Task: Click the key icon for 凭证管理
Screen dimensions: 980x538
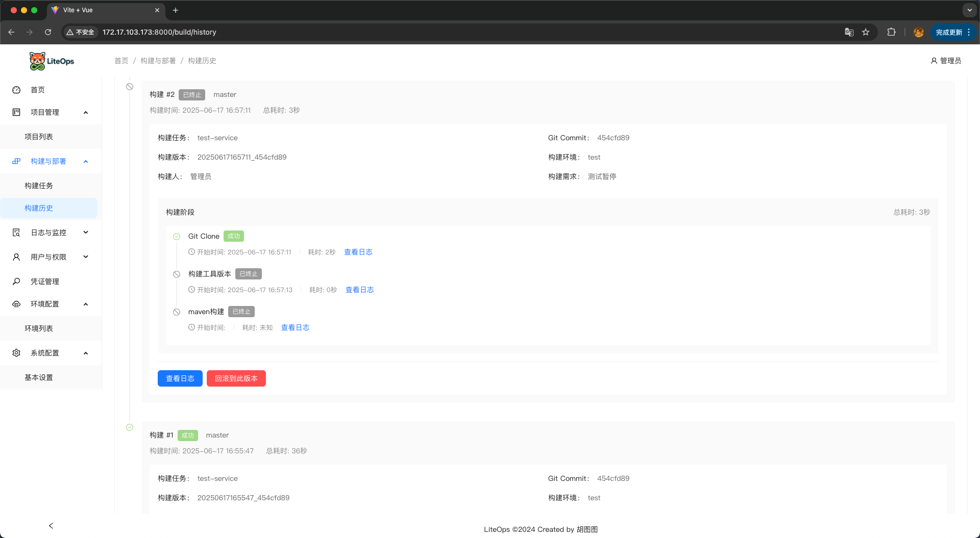Action: [x=16, y=281]
